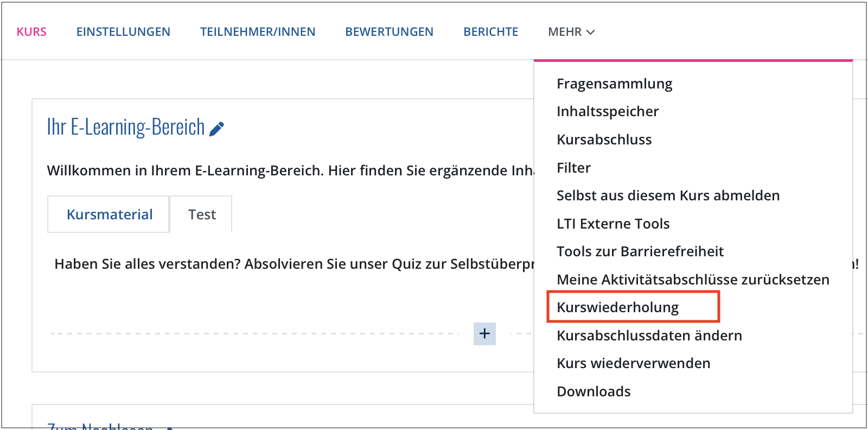Open TEILNEHMER/INNEN tab

point(258,32)
